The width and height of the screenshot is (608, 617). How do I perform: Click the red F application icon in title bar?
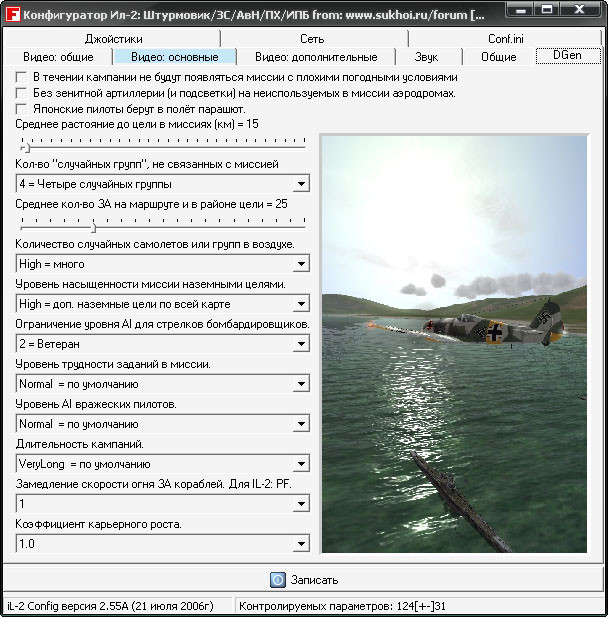[x=13, y=15]
